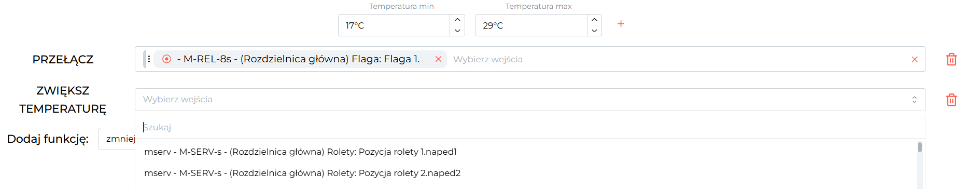Click the Temperatura min 17°C field
Viewport: 980px width, 189px height.
[394, 25]
